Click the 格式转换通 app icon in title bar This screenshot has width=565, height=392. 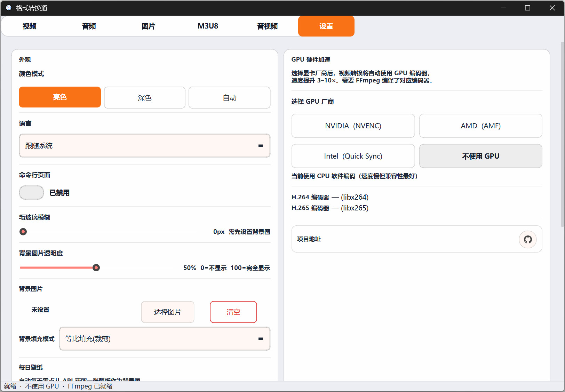[9, 8]
